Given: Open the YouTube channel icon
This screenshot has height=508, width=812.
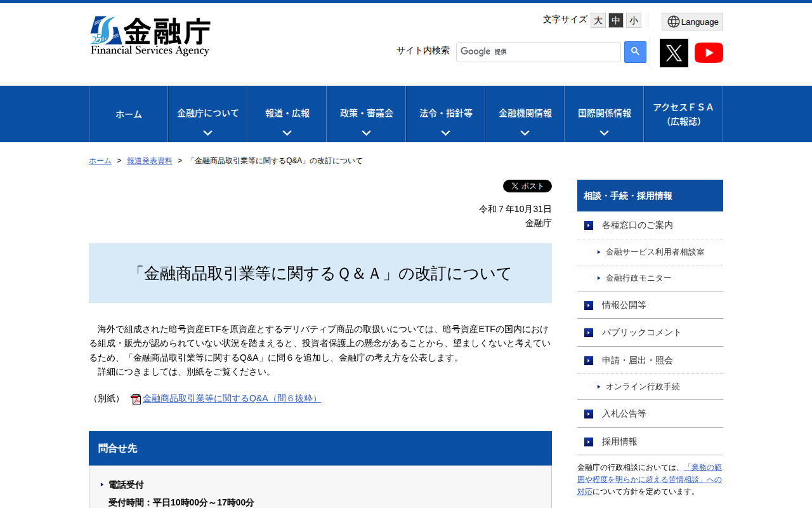Looking at the screenshot, I should (x=709, y=53).
